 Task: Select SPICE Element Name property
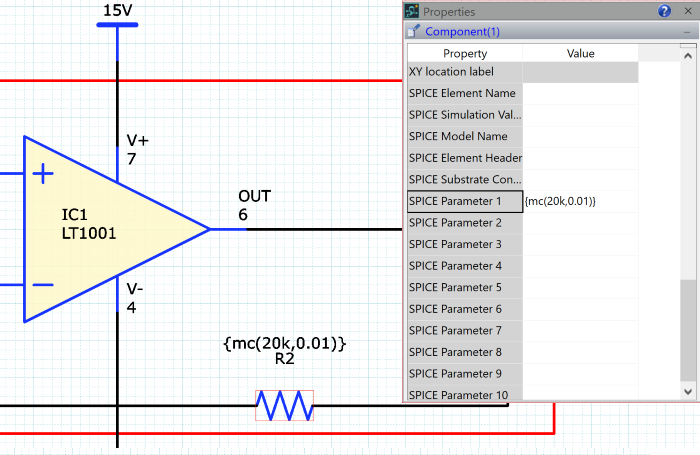tap(465, 93)
